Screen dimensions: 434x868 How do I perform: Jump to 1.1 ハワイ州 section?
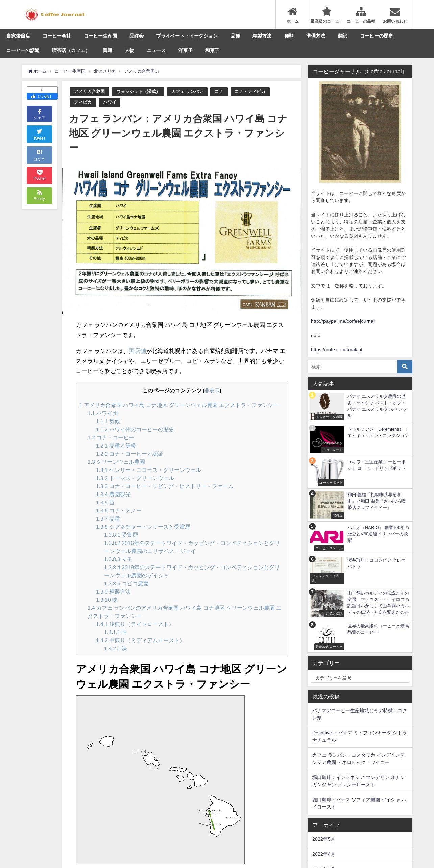103,413
